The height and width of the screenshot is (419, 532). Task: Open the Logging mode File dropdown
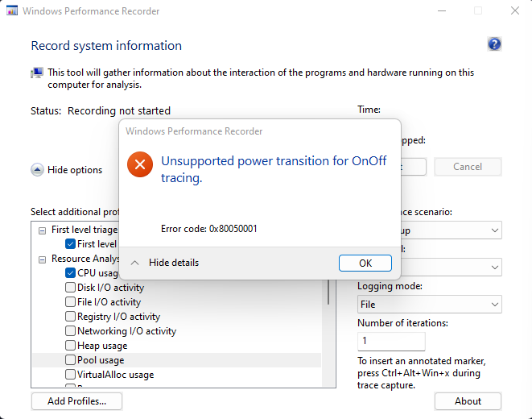430,305
